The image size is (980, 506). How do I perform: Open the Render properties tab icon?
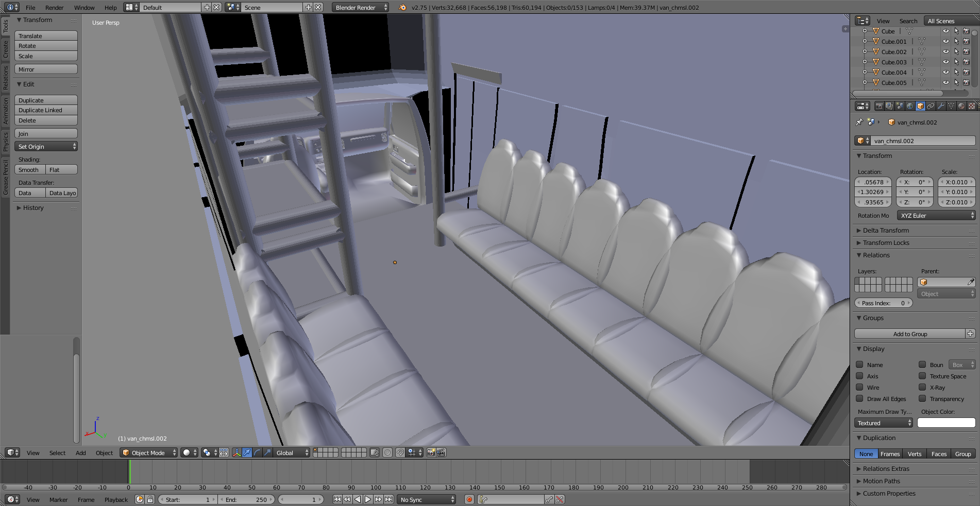(880, 106)
